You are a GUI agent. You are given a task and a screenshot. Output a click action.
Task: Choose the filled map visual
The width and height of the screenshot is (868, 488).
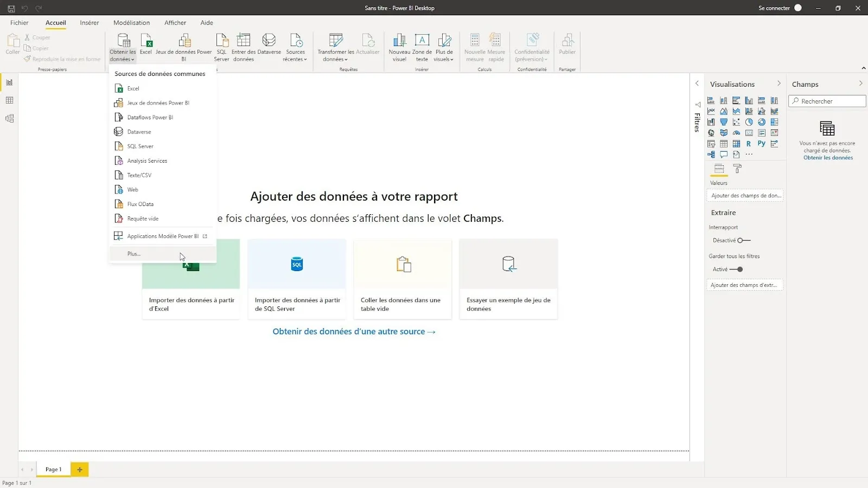point(724,133)
